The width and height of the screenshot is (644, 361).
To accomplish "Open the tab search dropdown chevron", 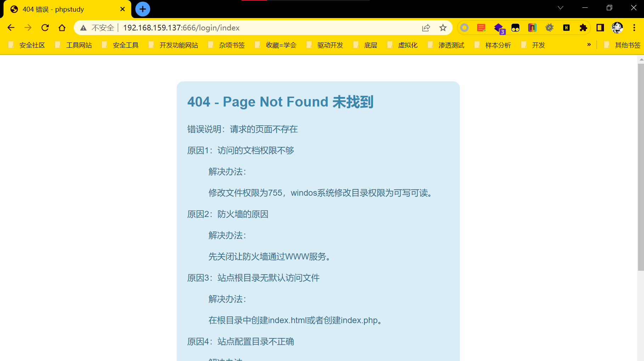I will [x=560, y=8].
